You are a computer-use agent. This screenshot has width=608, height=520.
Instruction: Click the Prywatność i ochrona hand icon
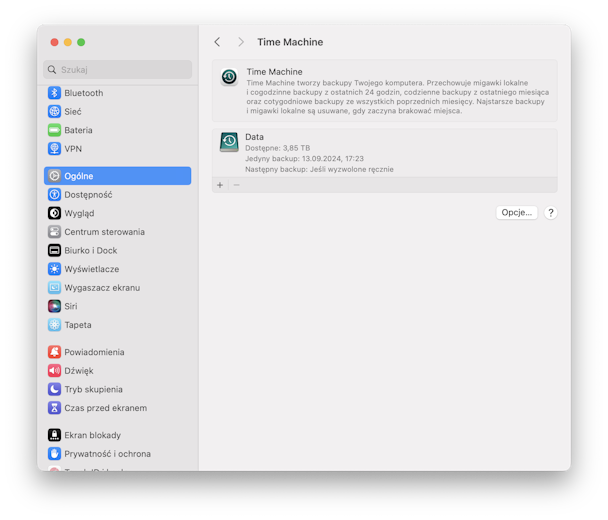(54, 454)
